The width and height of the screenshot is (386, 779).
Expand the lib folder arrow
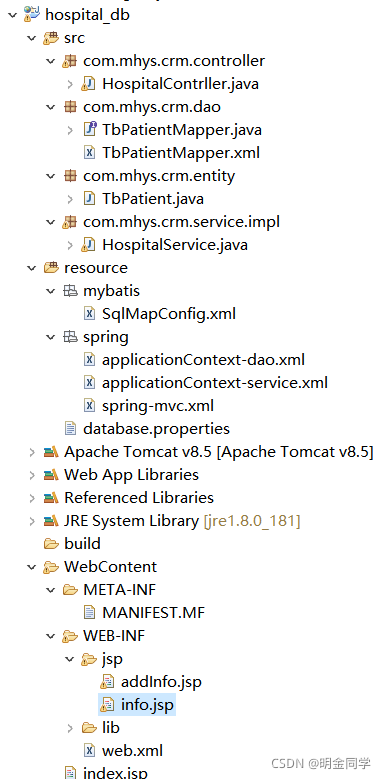tap(70, 728)
